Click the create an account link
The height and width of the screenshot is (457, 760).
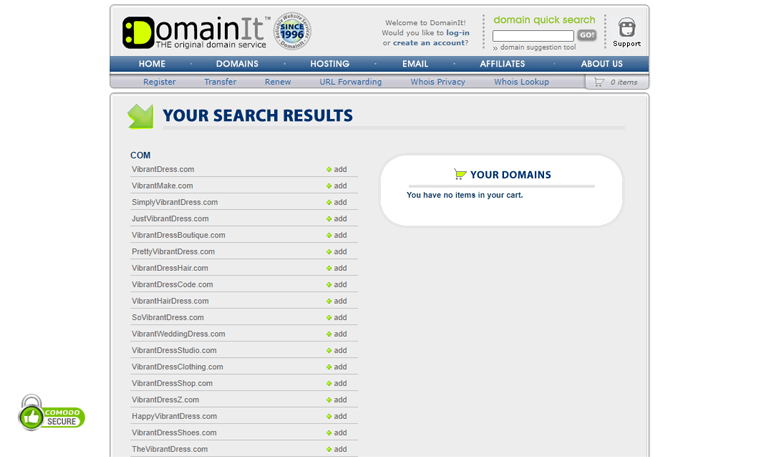click(429, 43)
